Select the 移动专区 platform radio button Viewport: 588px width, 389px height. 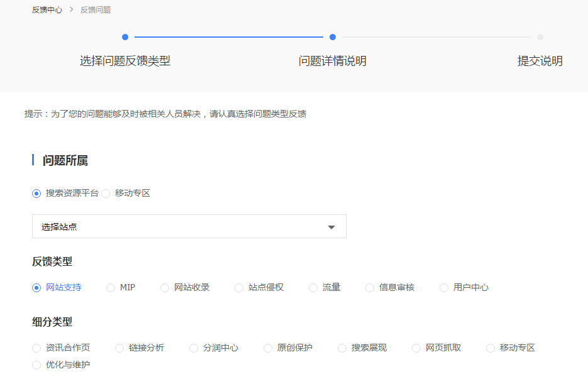coord(106,194)
